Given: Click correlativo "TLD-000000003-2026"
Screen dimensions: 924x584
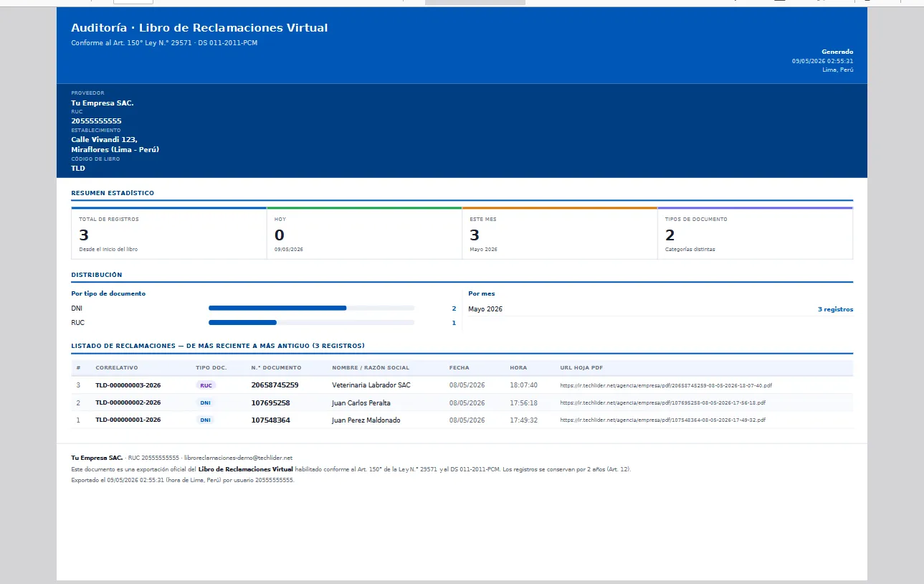Looking at the screenshot, I should [x=128, y=385].
